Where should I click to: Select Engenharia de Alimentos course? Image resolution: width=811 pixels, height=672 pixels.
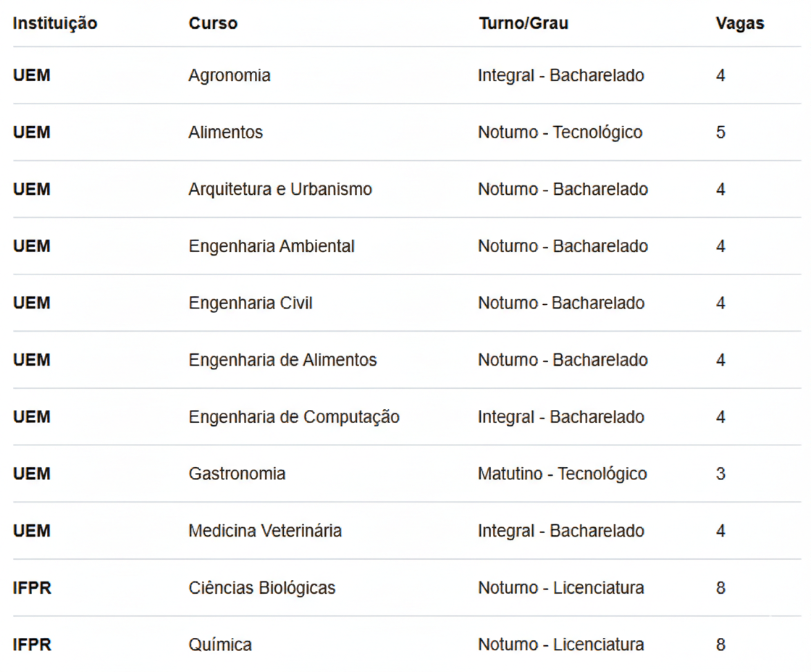tap(282, 360)
